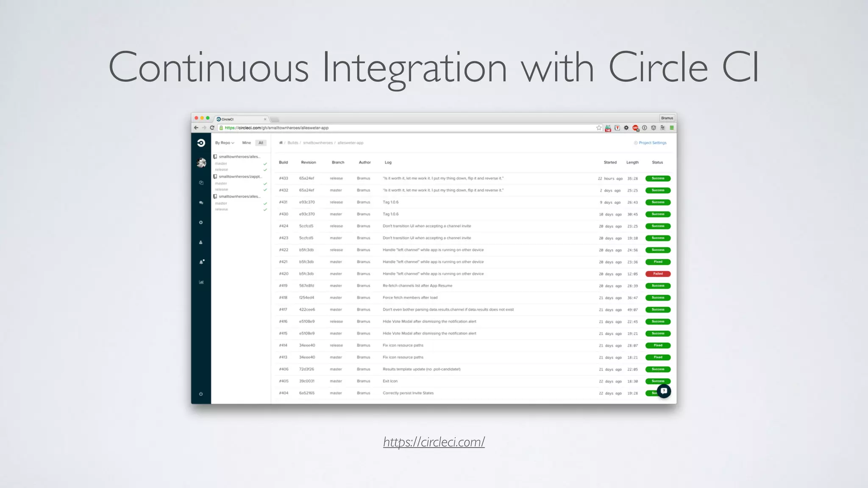Click the green robot extension icon
Screen dimensions: 868x488
608,128
